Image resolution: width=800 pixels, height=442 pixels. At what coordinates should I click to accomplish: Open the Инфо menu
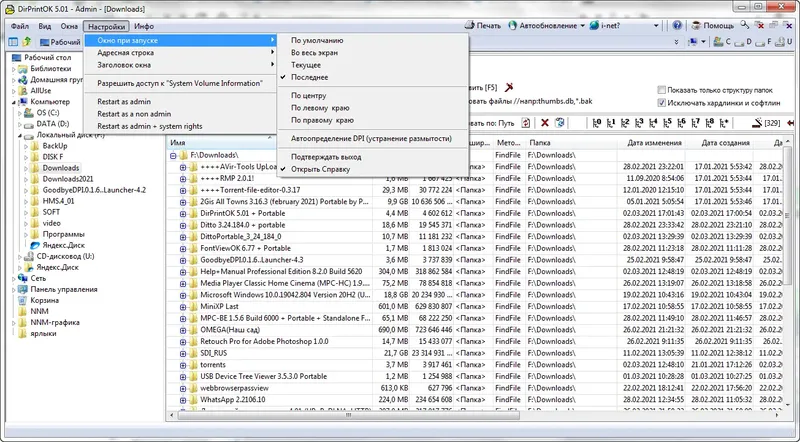(x=144, y=26)
